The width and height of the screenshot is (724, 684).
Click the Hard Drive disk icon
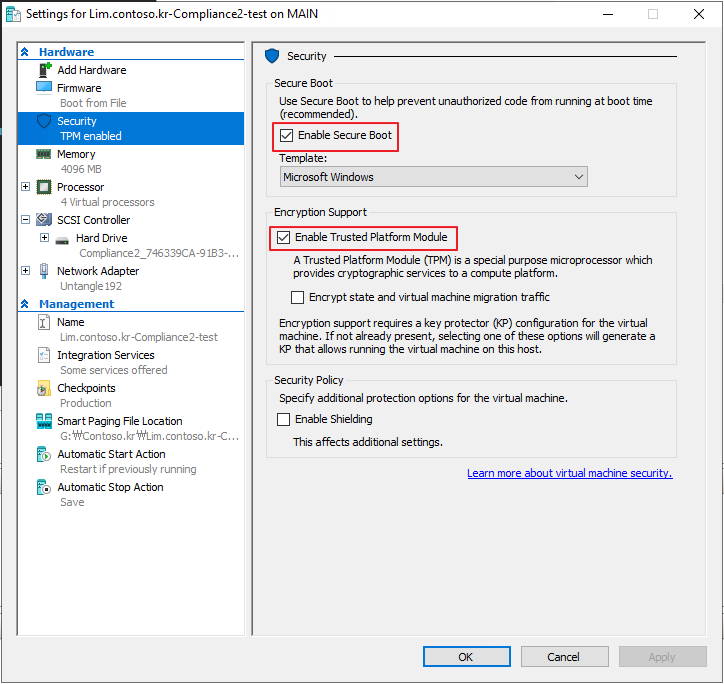[62, 240]
